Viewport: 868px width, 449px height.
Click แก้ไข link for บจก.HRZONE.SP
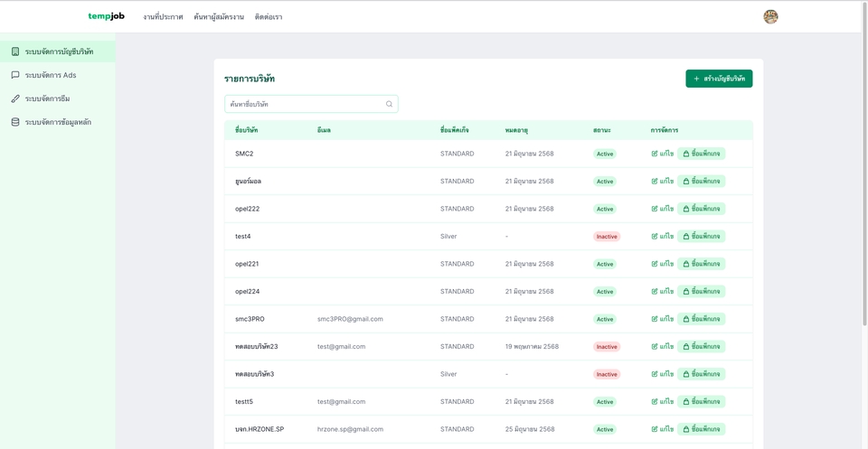[663, 429]
